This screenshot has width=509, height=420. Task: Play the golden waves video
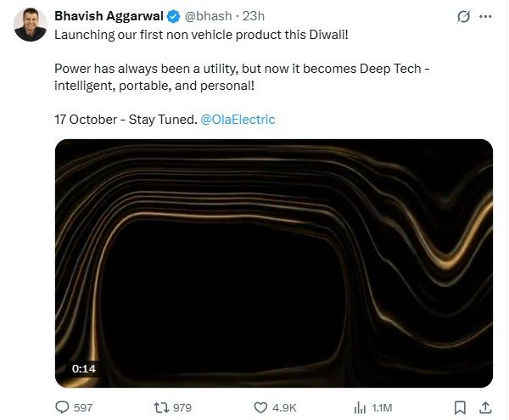coord(273,263)
